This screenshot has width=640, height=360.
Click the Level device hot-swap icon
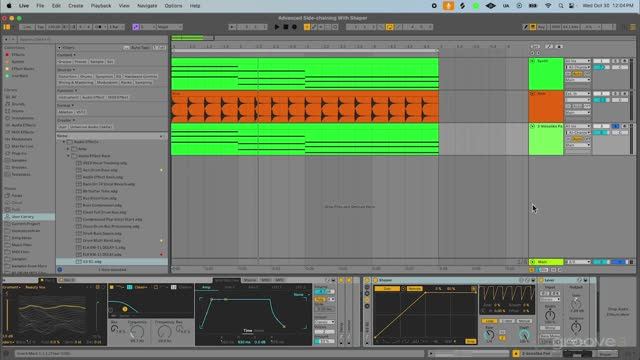click(x=580, y=280)
